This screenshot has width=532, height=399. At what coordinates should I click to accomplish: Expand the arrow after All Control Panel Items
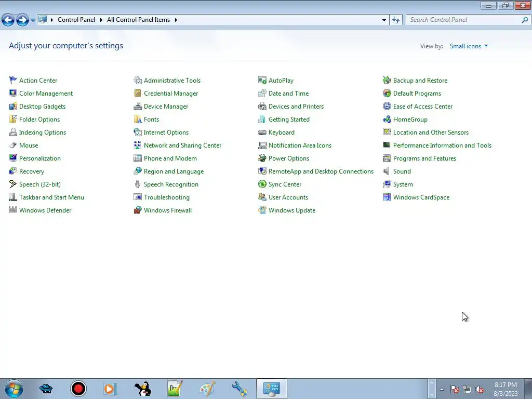[176, 20]
